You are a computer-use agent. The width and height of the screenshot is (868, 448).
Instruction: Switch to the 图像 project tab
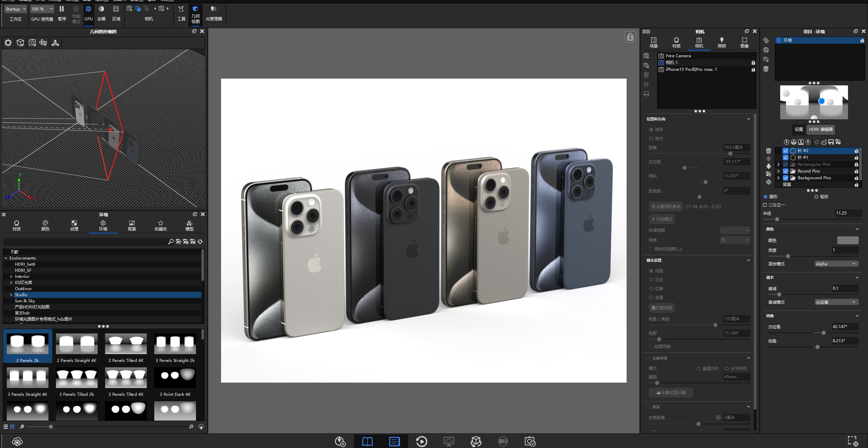(x=744, y=43)
